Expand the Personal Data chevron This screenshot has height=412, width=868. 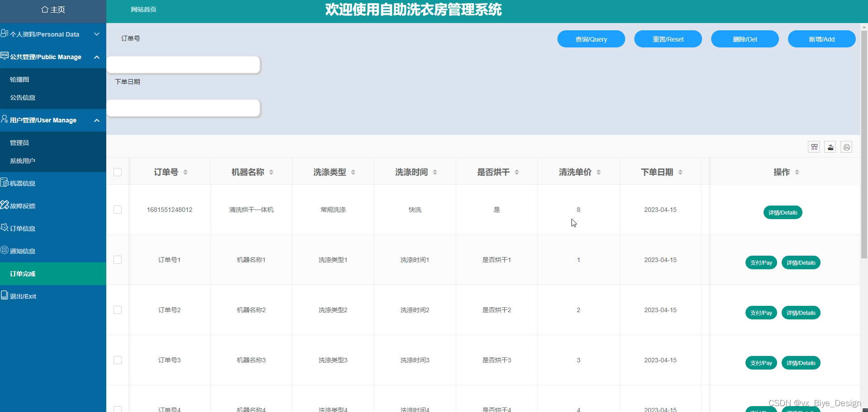tap(97, 34)
